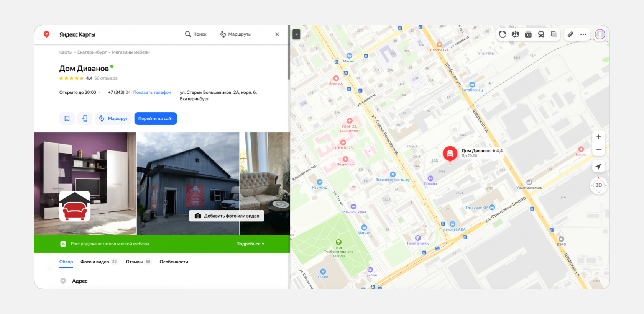Select the ЕЭРЗ marker
This screenshot has height=314, width=644.
pyautogui.click(x=561, y=239)
